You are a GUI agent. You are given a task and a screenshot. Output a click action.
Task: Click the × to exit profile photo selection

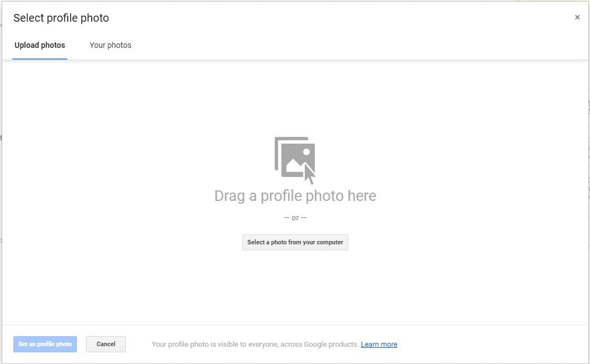(x=578, y=17)
